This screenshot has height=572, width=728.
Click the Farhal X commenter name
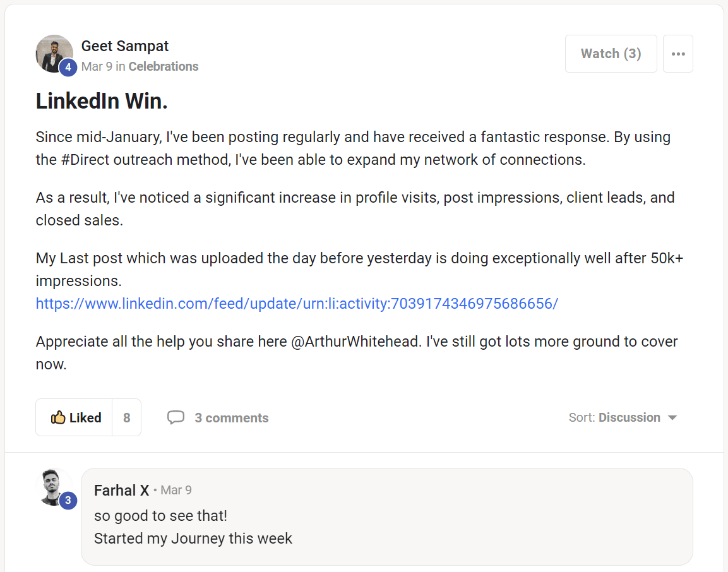pyautogui.click(x=122, y=491)
